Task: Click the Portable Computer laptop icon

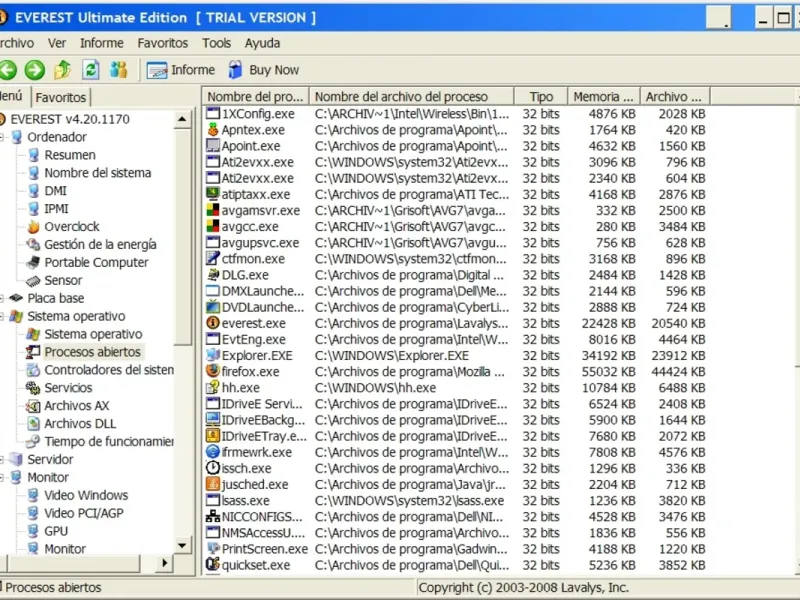Action: click(x=33, y=262)
